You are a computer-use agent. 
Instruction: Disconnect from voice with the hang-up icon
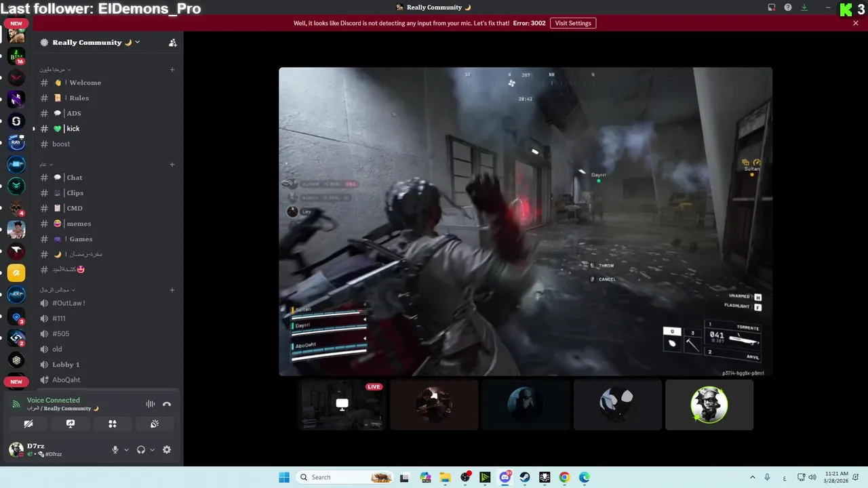coord(167,404)
